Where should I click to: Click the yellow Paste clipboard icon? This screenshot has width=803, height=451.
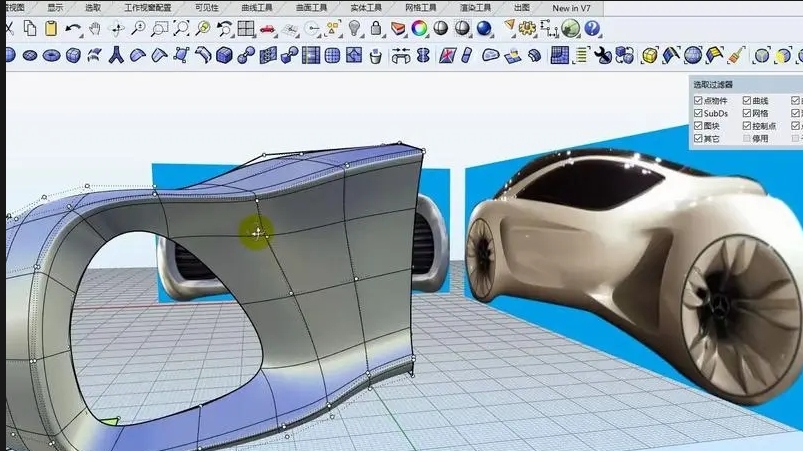point(51,28)
